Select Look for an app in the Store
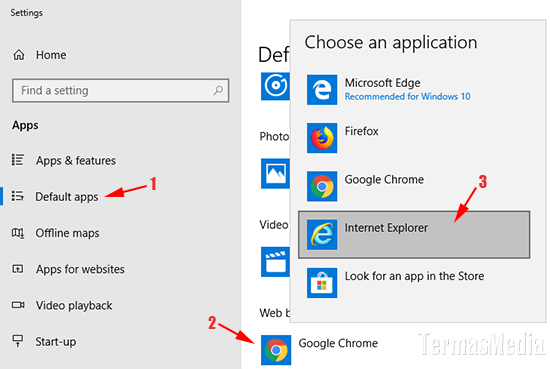 coord(414,283)
